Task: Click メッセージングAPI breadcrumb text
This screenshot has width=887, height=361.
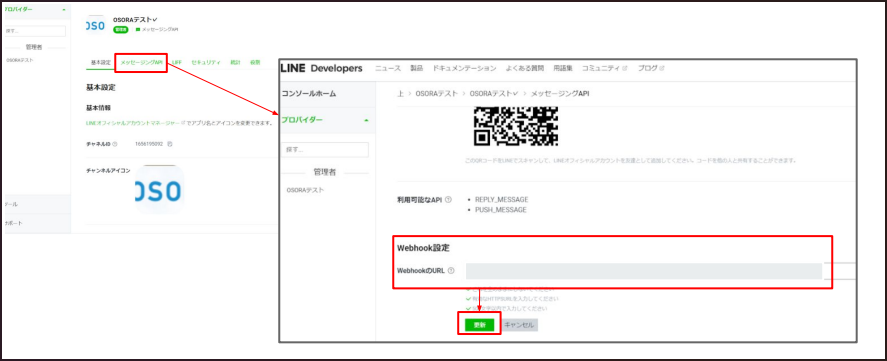Action: [559, 93]
